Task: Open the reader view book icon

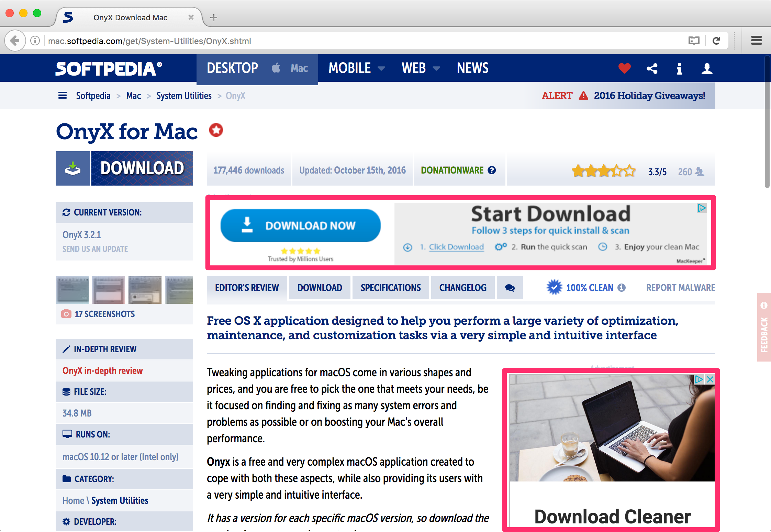Action: click(694, 41)
